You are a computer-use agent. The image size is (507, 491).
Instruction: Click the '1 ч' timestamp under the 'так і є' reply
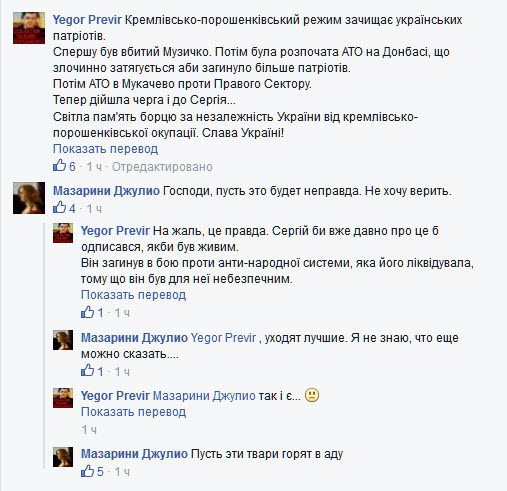click(x=89, y=430)
